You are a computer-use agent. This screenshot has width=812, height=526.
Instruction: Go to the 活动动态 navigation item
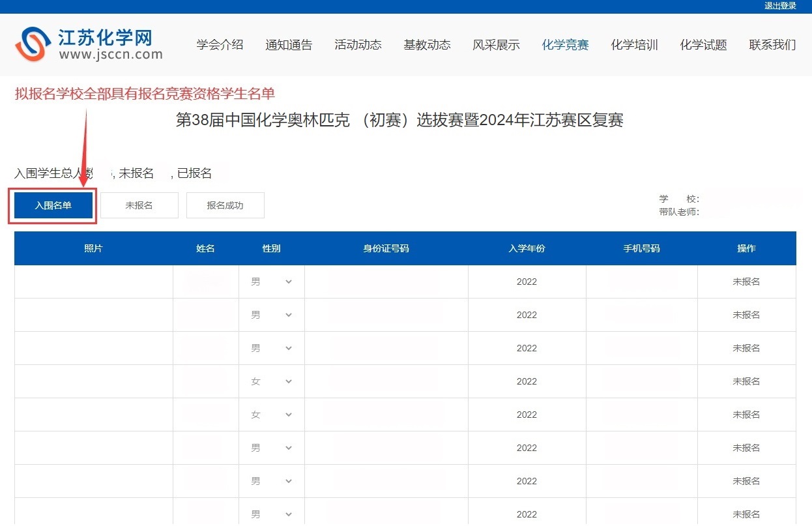pos(358,45)
